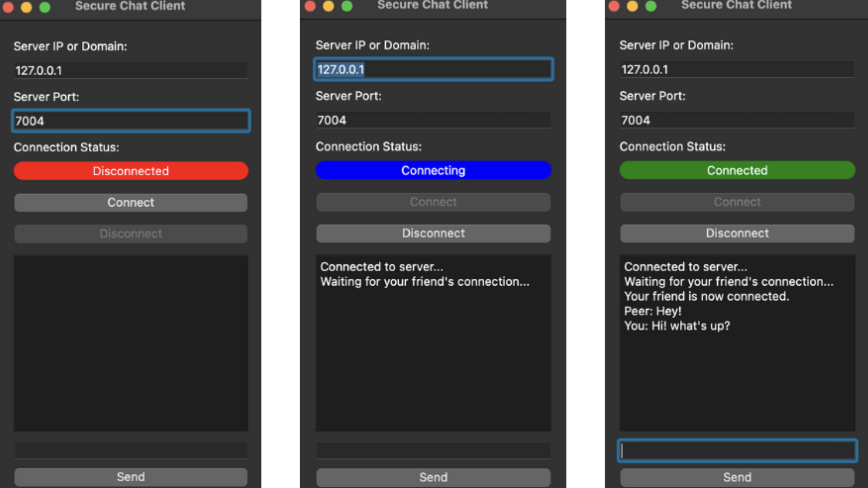The width and height of the screenshot is (868, 488).
Task: Click the empty chat log in the Disconnected window
Action: tap(131, 343)
